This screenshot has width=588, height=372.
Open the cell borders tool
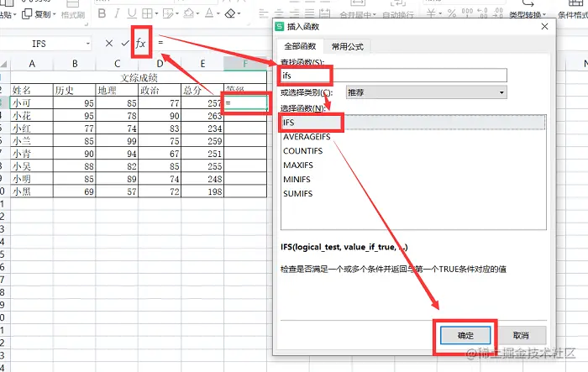(x=147, y=14)
